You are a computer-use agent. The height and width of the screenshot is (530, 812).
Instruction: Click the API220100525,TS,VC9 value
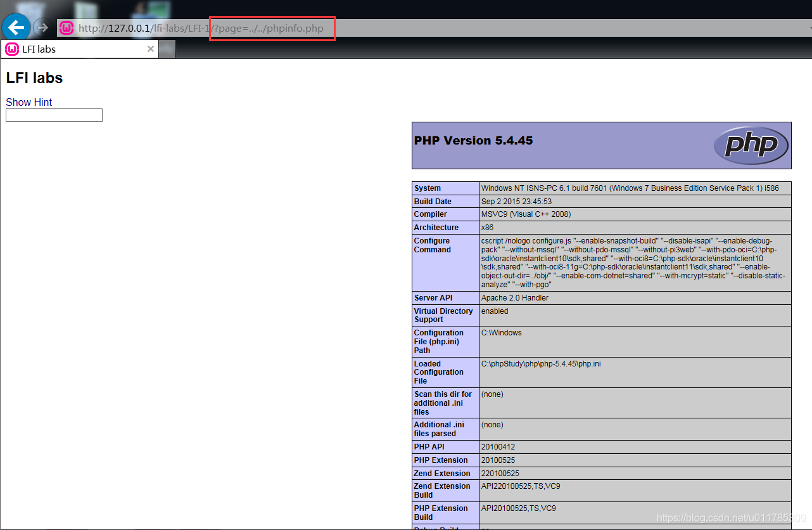pyautogui.click(x=521, y=486)
